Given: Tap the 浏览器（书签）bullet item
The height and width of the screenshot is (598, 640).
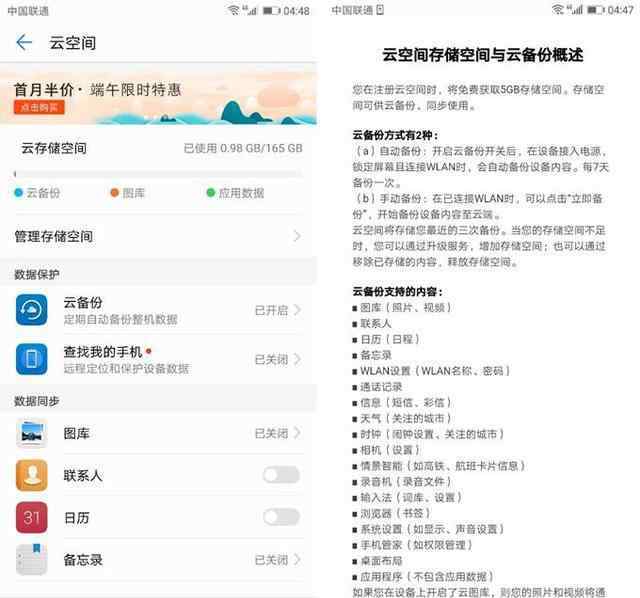Looking at the screenshot, I should tap(391, 513).
